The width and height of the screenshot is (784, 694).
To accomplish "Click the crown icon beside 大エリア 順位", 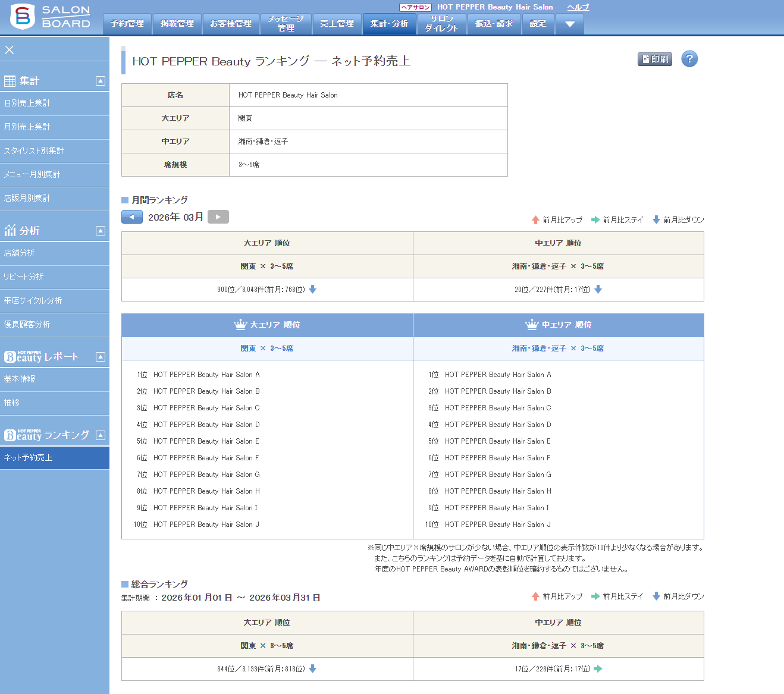I will (x=240, y=325).
